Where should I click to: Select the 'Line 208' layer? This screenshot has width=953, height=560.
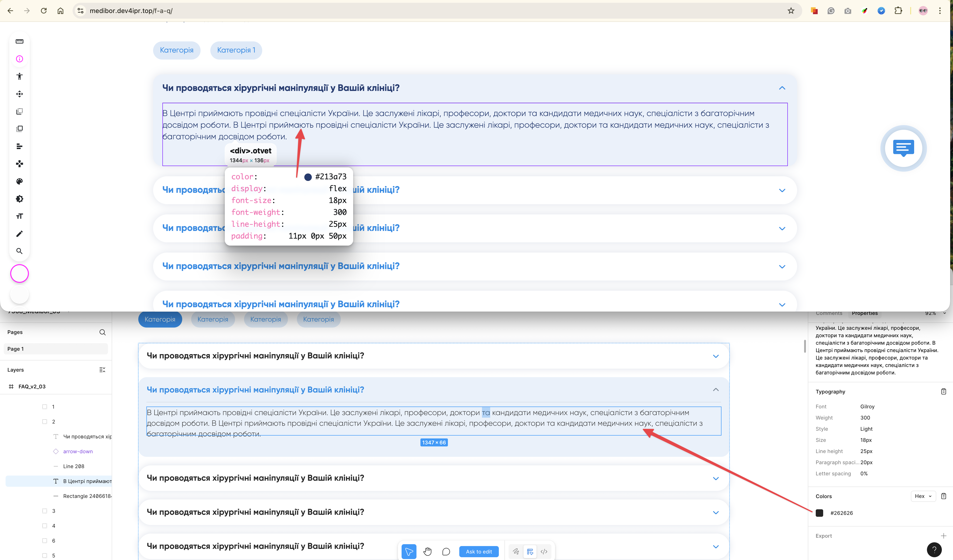(74, 466)
